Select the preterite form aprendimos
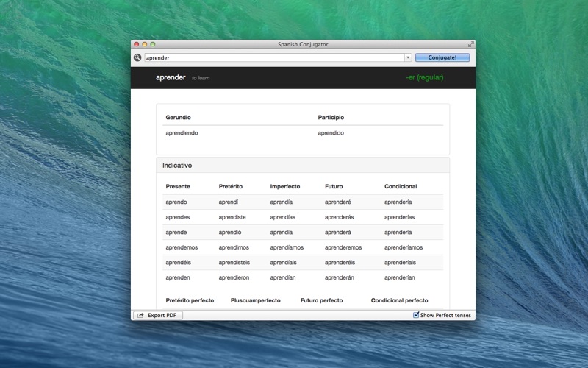588x368 pixels. [x=234, y=247]
